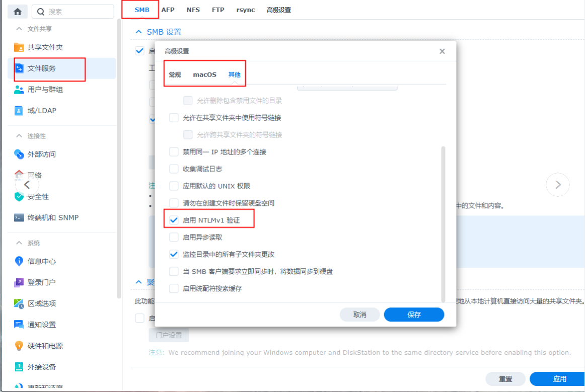
Task: Collapse the 文件共享 sidebar section
Action: (x=19, y=29)
